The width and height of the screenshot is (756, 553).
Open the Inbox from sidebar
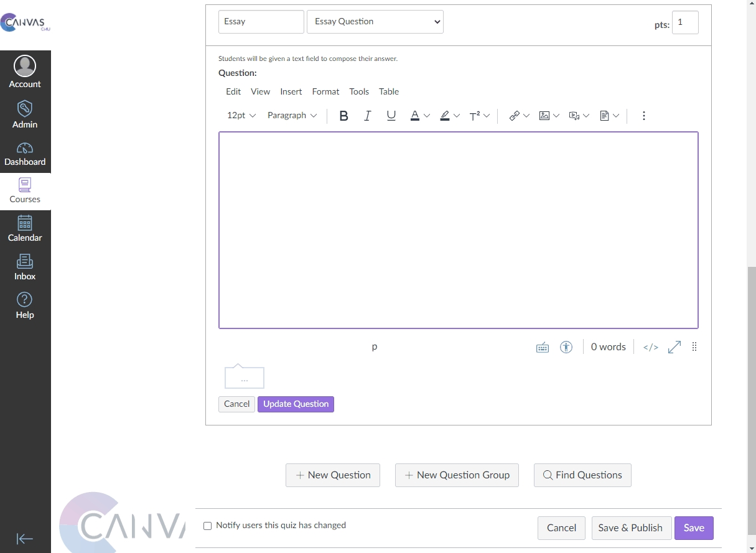(x=25, y=267)
